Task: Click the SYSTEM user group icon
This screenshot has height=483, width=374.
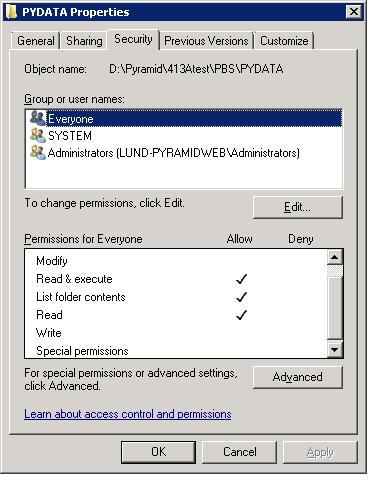Action: point(37,135)
